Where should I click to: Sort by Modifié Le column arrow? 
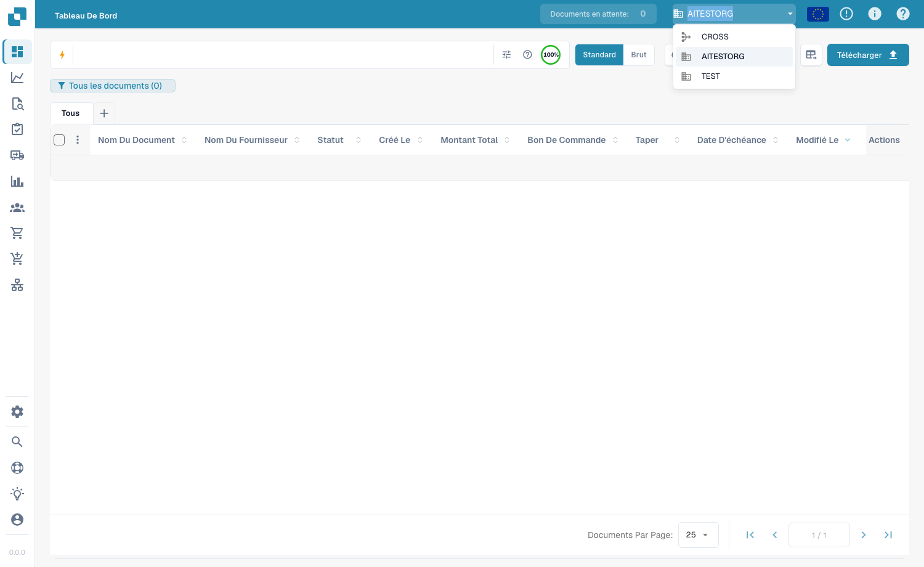[848, 140]
